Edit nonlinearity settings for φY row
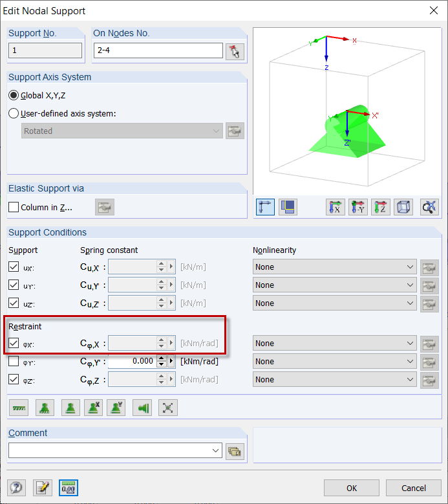Screen dimensions: 448x504 pyautogui.click(x=429, y=362)
